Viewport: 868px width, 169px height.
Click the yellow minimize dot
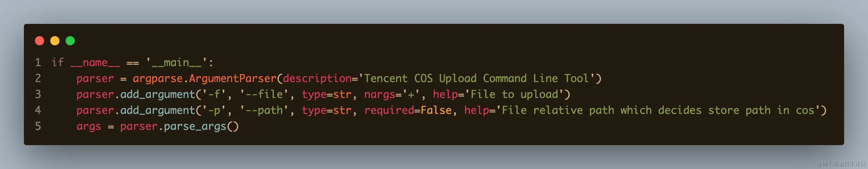(55, 41)
